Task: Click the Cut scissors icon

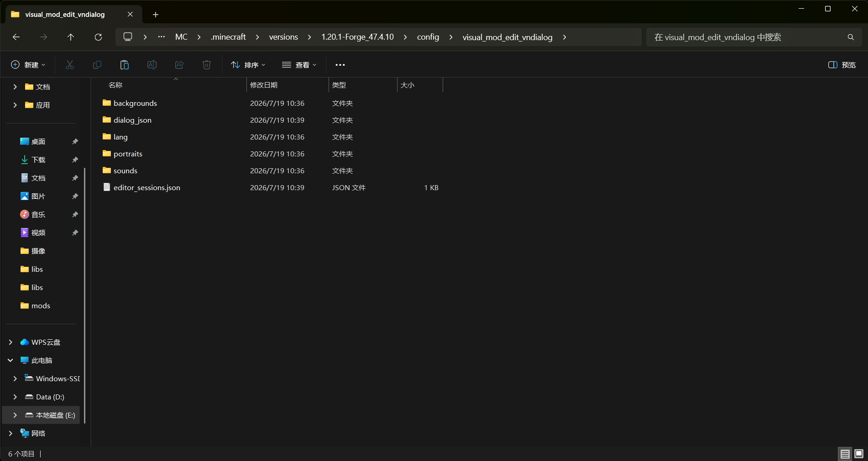Action: point(70,65)
